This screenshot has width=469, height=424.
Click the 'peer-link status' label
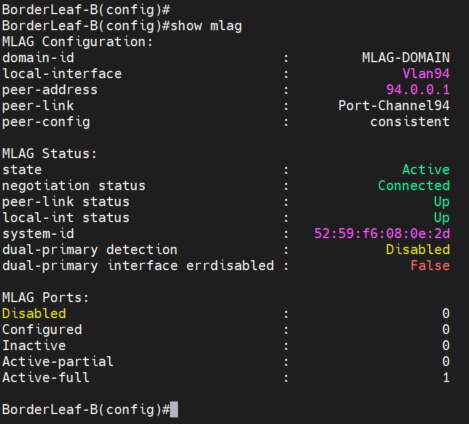[x=66, y=202]
